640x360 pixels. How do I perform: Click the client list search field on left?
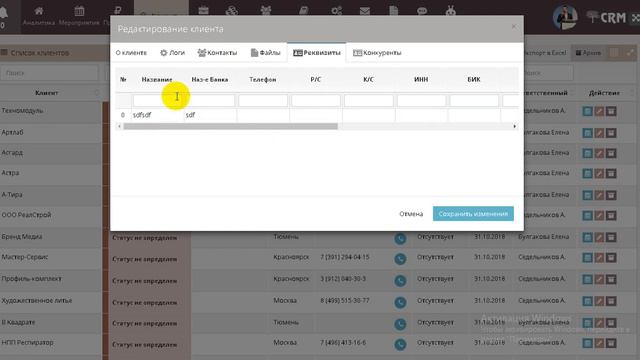point(49,73)
